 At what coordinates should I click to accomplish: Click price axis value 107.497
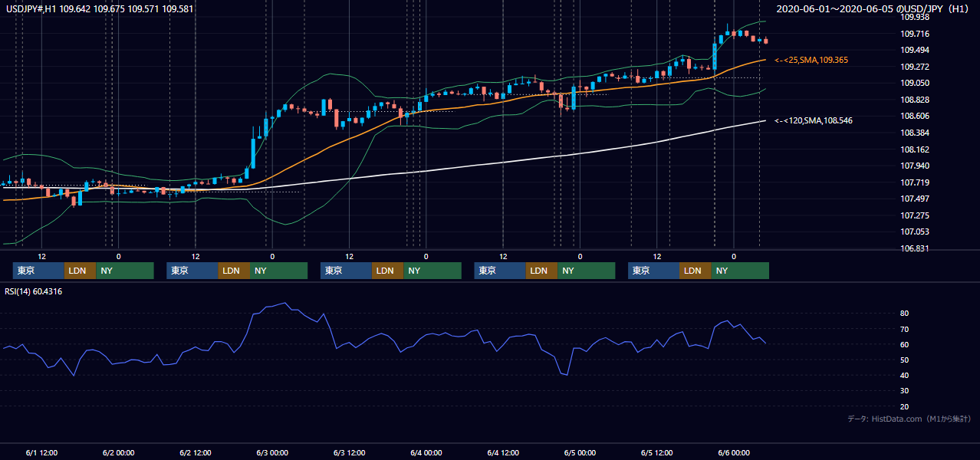click(x=915, y=199)
